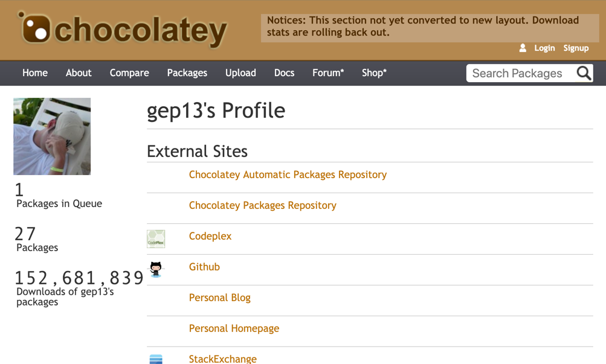
Task: Click the StackExchange icon
Action: click(x=156, y=359)
